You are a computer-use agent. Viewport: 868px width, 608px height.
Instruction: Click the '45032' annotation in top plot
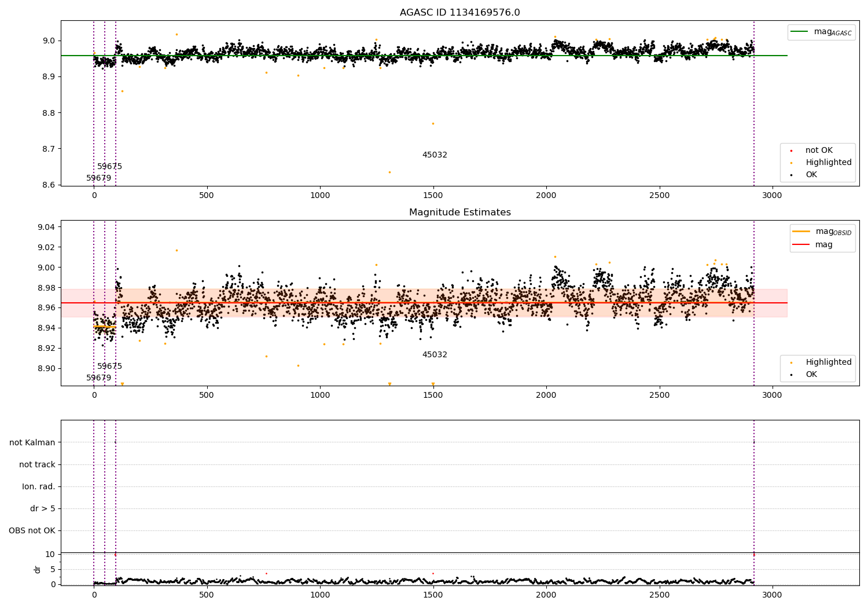(x=435, y=155)
